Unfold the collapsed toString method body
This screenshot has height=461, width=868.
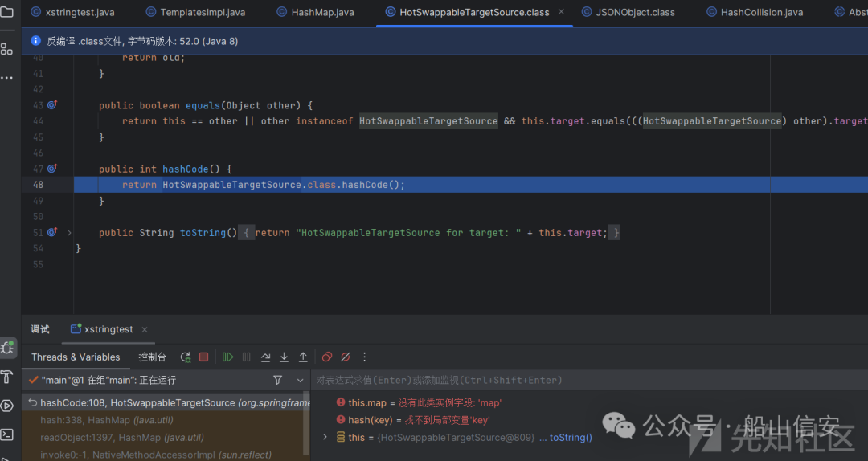pos(69,232)
